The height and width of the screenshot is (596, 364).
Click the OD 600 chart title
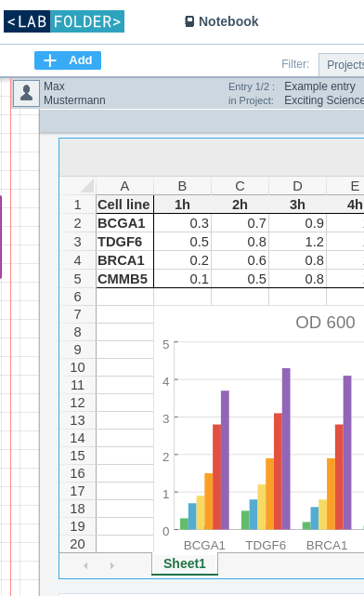pos(325,323)
